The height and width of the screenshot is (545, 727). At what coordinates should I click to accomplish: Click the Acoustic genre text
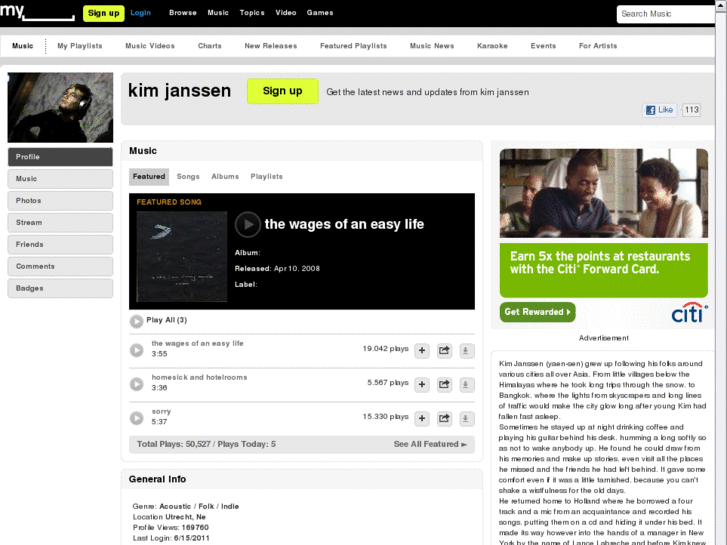pyautogui.click(x=175, y=506)
